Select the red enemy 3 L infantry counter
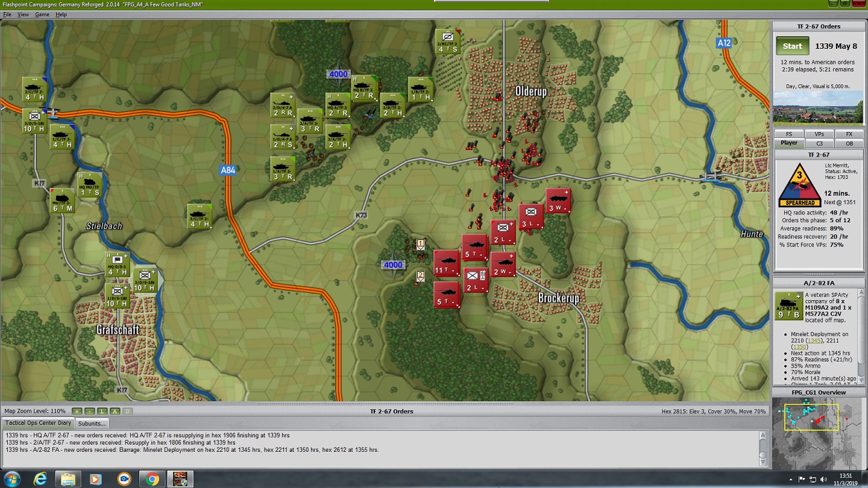The width and height of the screenshot is (868, 488). (x=531, y=216)
